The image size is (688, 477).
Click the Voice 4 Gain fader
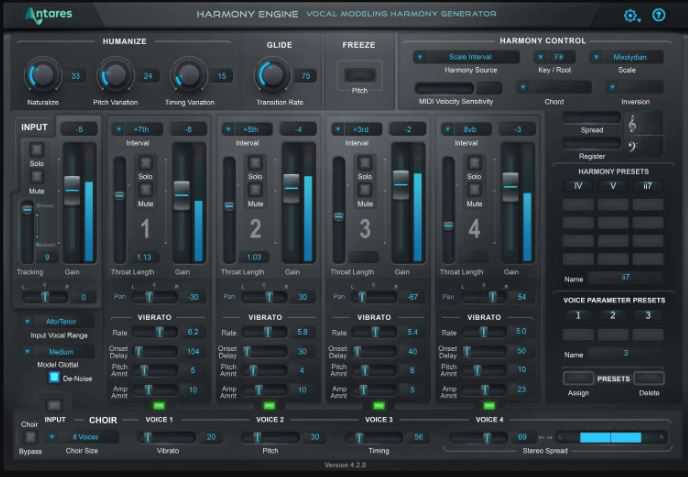510,187
